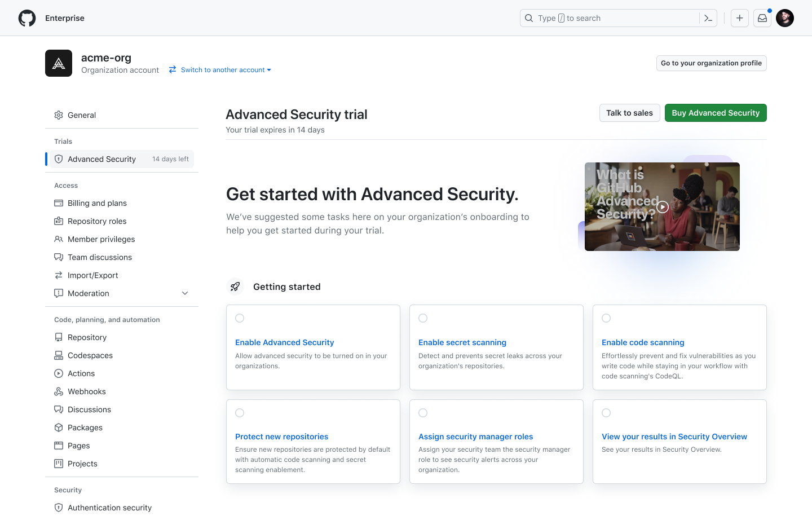Screen dimensions: 812x520
Task: Check the Protect new repositories task circle
Action: [x=240, y=413]
